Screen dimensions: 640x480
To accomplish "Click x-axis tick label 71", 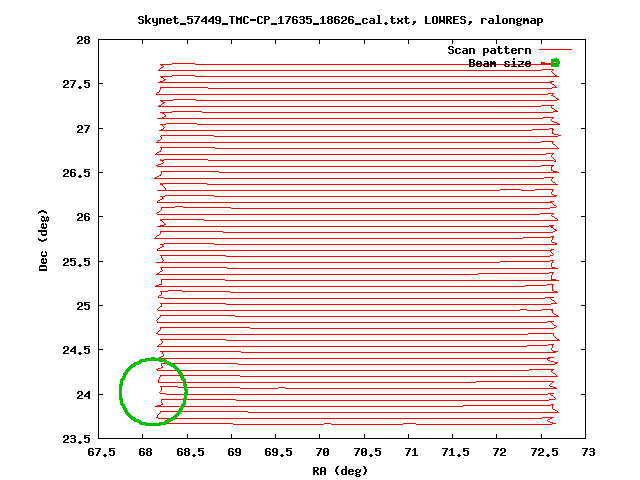I will click(x=411, y=452).
